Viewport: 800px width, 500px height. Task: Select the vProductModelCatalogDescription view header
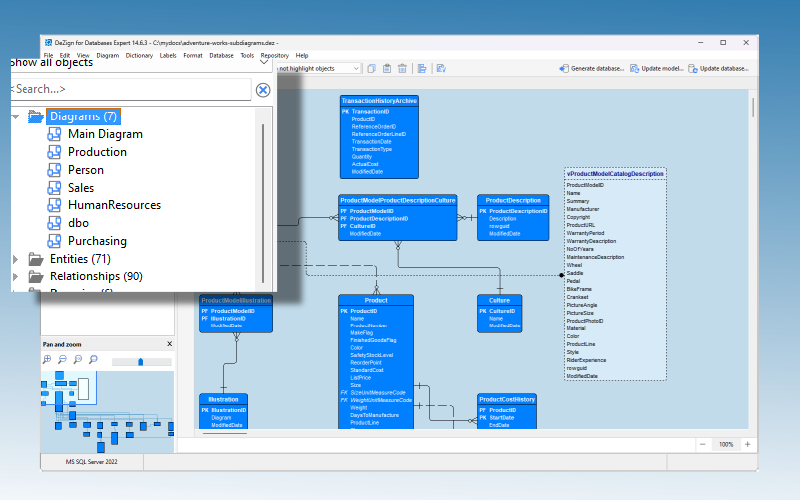pos(615,174)
